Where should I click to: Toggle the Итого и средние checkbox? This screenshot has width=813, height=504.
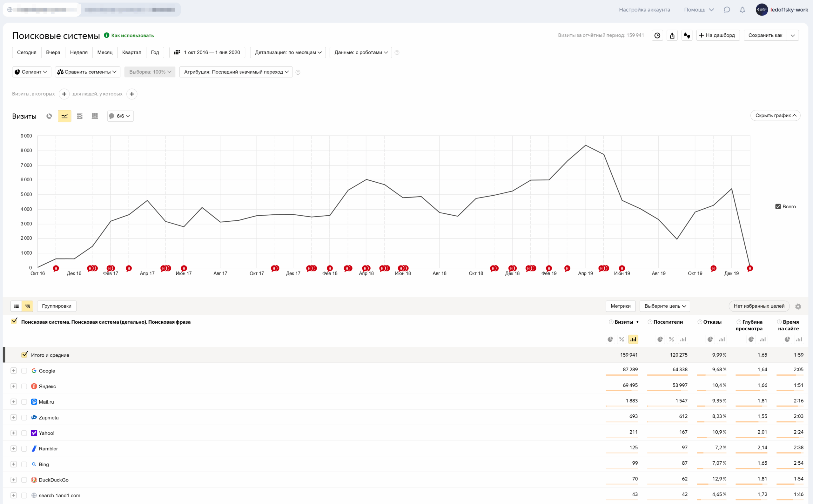[24, 355]
